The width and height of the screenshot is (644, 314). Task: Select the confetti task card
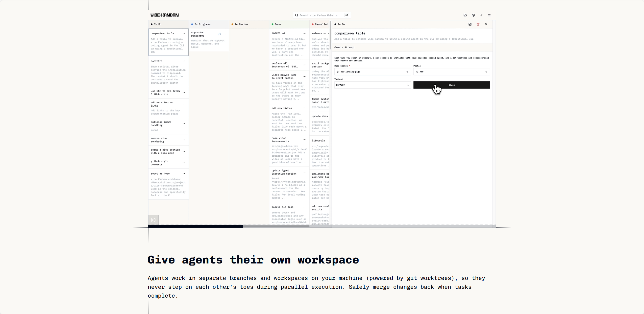168,72
